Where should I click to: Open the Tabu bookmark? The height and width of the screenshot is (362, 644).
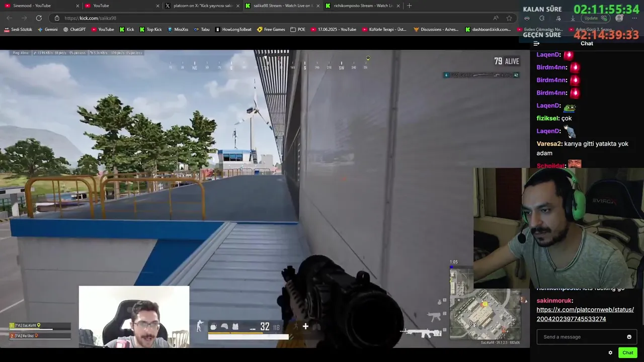pyautogui.click(x=202, y=30)
